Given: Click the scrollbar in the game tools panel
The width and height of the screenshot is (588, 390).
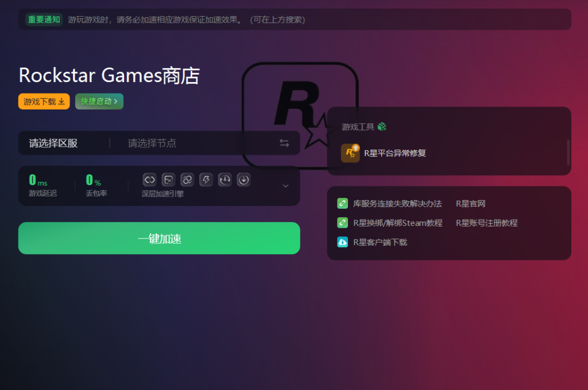Looking at the screenshot, I should pyautogui.click(x=568, y=152).
